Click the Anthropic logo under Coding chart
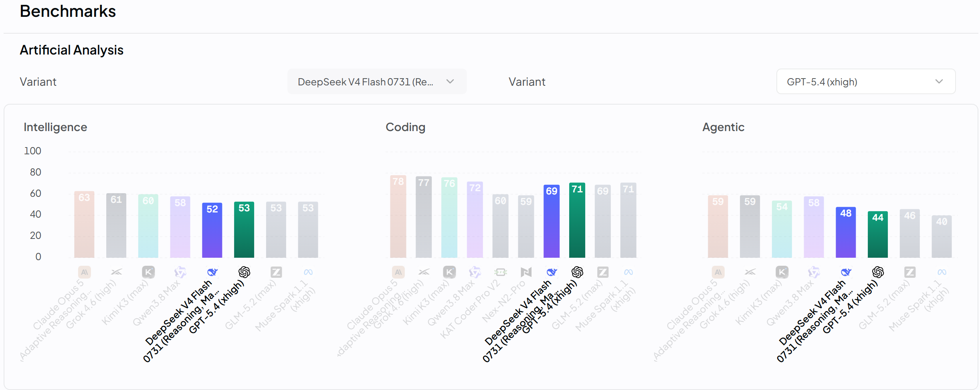 [x=398, y=272]
